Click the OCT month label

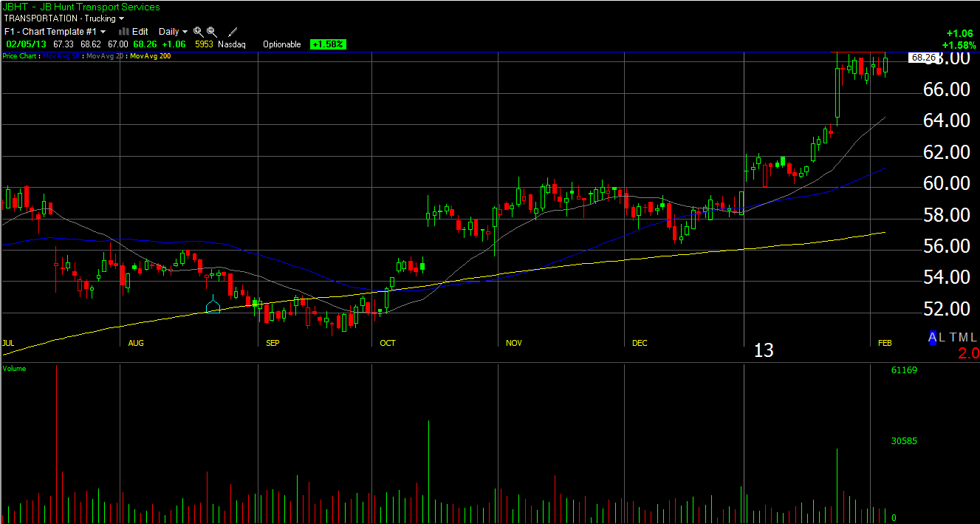(387, 344)
